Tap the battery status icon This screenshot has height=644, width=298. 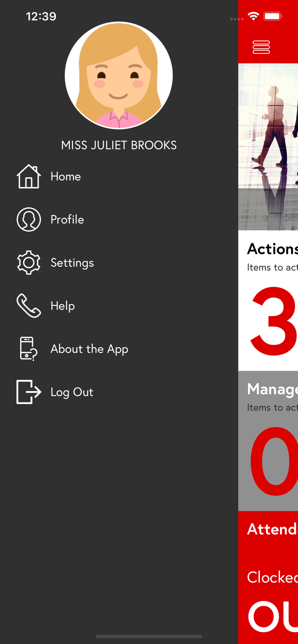[273, 17]
